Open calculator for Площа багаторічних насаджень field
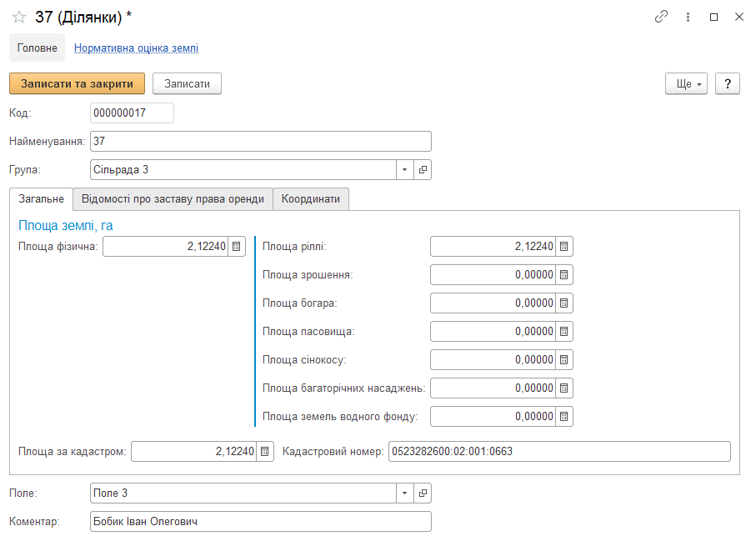This screenshot has width=756, height=541. [563, 388]
